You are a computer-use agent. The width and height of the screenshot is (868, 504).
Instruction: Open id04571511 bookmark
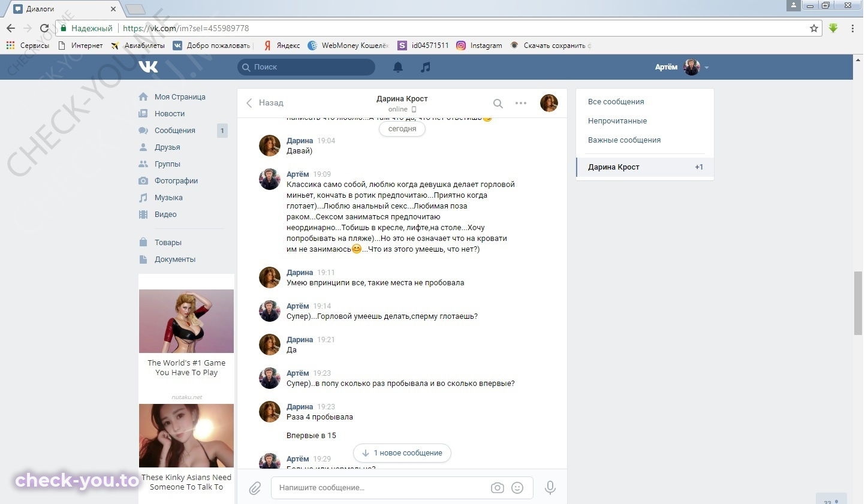423,45
